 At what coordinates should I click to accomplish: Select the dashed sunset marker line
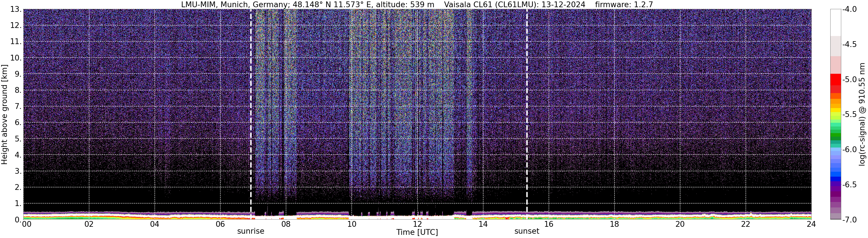click(x=527, y=114)
